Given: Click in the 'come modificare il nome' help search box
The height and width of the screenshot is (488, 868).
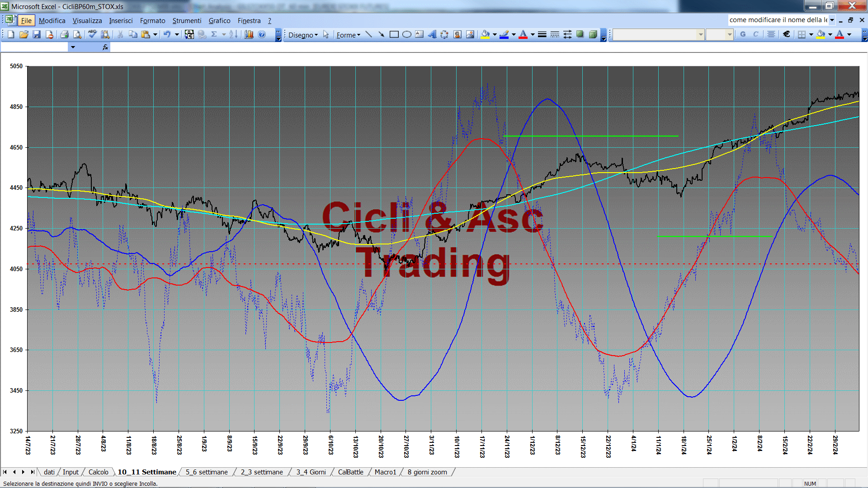Looking at the screenshot, I should pyautogui.click(x=778, y=20).
